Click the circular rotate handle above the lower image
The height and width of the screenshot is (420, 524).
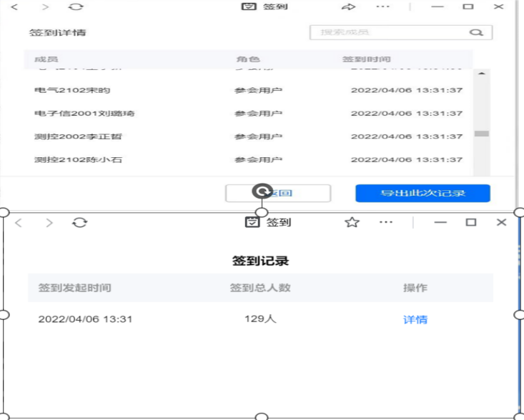click(x=262, y=191)
